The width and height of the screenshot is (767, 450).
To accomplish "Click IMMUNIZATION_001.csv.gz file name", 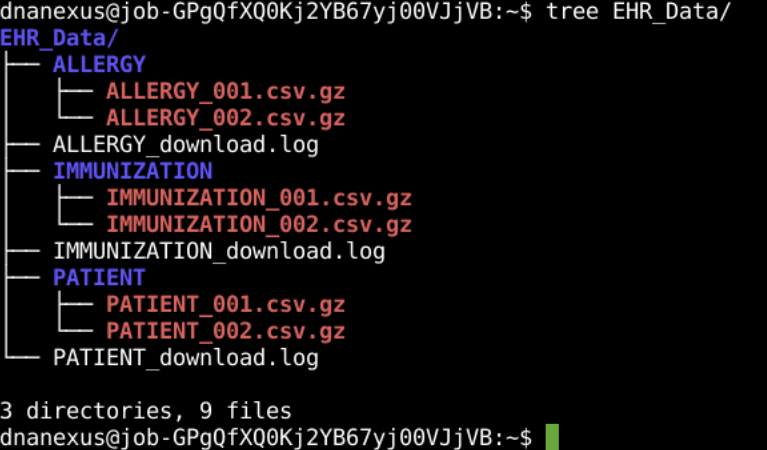I will (259, 198).
